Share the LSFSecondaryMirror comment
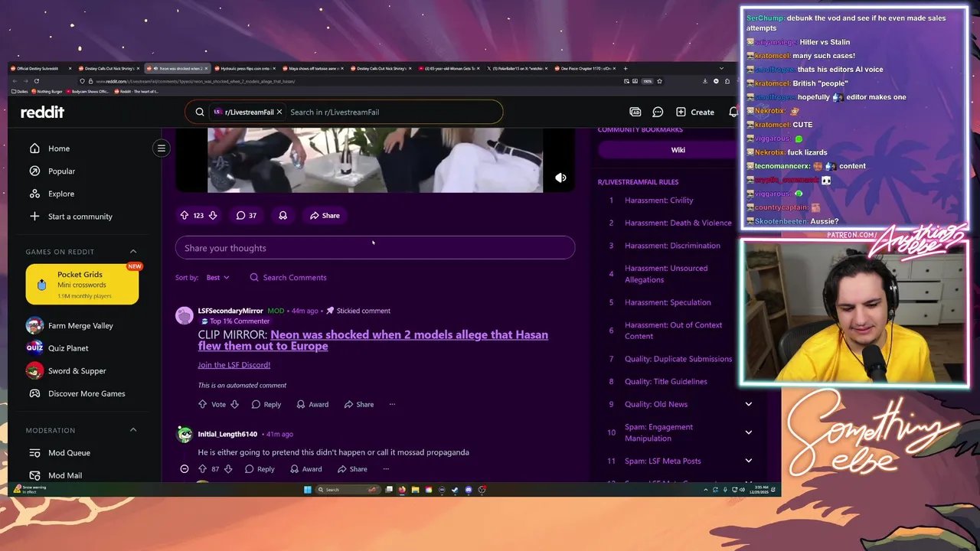 tap(359, 404)
